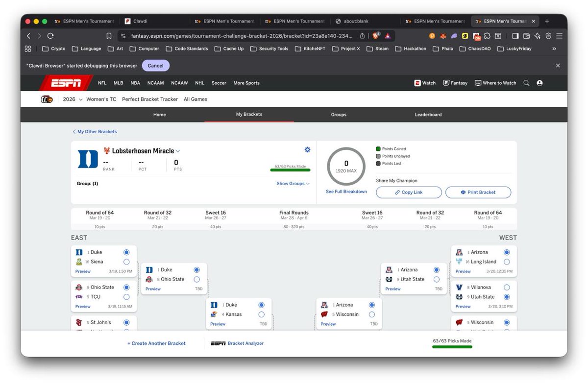
Task: Open Where to Watch in the ESPN header
Action: 495,83
